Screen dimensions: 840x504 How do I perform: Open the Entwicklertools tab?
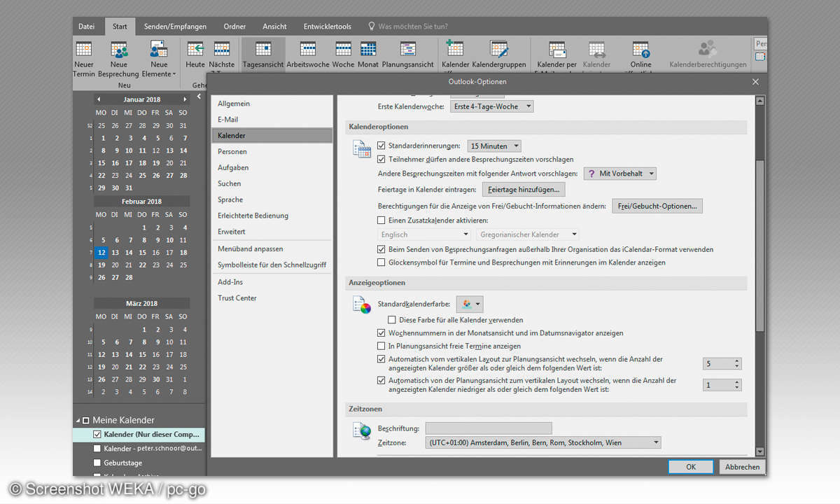click(x=328, y=27)
